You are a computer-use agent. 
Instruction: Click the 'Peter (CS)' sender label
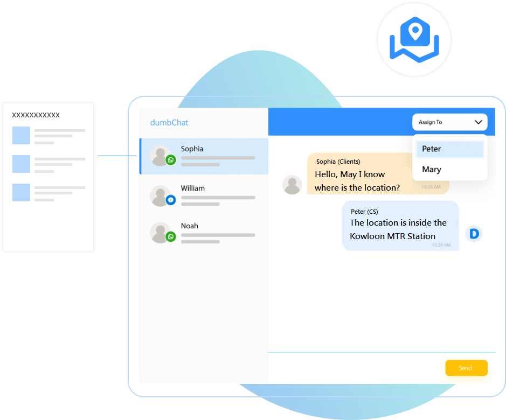coord(364,212)
